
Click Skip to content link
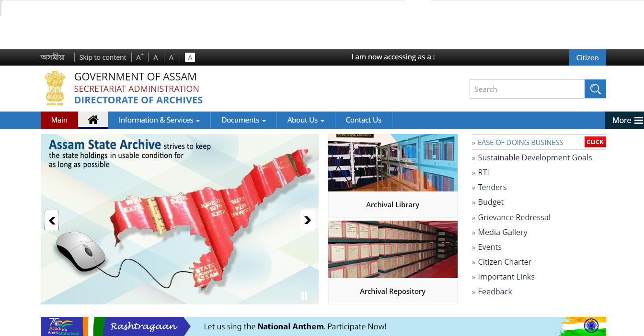click(x=103, y=57)
